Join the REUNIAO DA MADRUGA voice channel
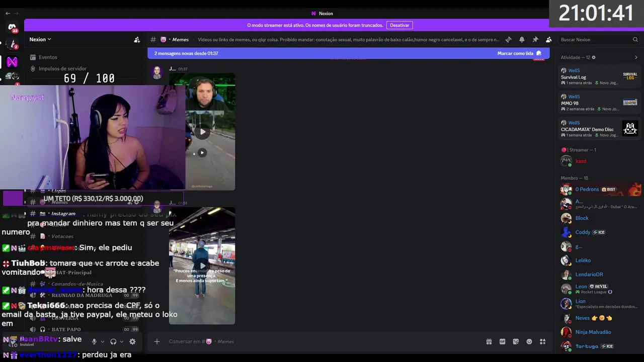644x362 pixels. point(82,295)
